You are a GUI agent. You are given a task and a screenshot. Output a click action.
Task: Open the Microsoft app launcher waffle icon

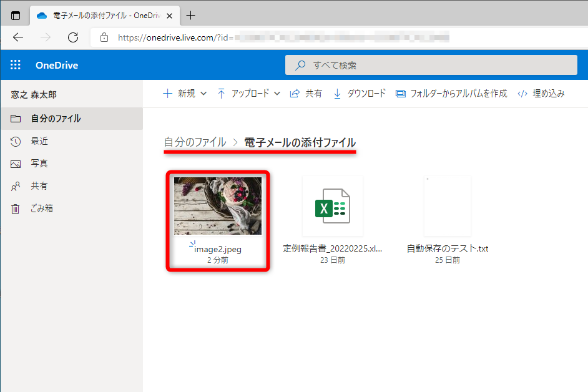click(x=15, y=64)
